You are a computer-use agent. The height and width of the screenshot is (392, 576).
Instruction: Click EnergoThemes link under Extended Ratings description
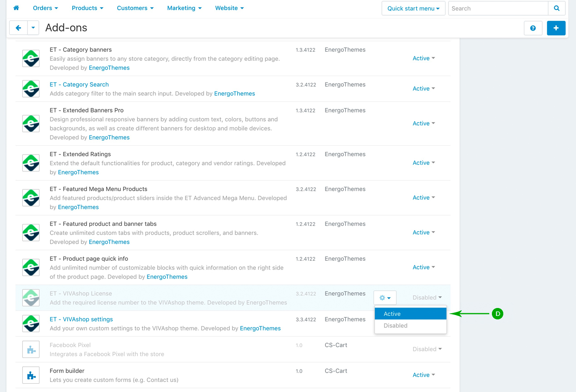click(78, 172)
